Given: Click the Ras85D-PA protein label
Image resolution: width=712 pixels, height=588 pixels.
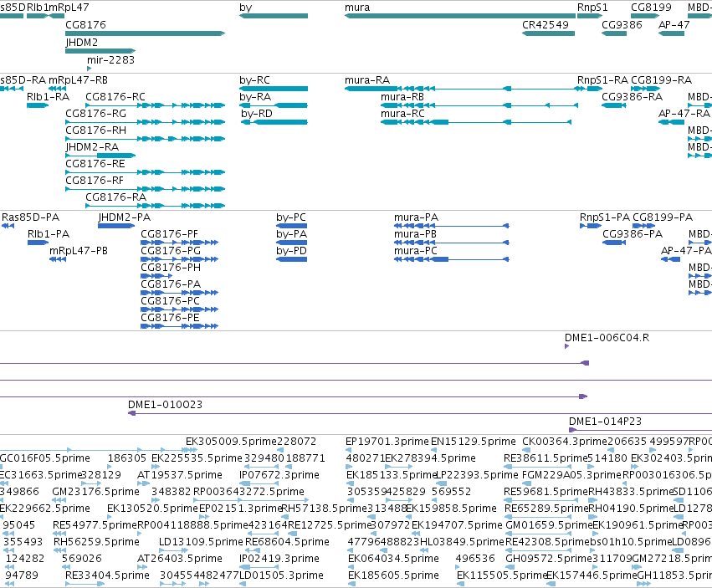Looking at the screenshot, I should click(30, 217).
